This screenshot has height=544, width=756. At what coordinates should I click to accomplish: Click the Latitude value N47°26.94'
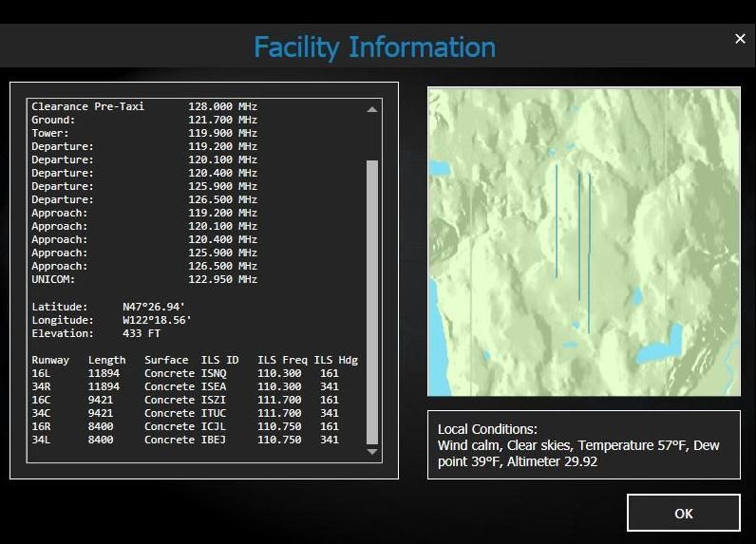tap(154, 307)
